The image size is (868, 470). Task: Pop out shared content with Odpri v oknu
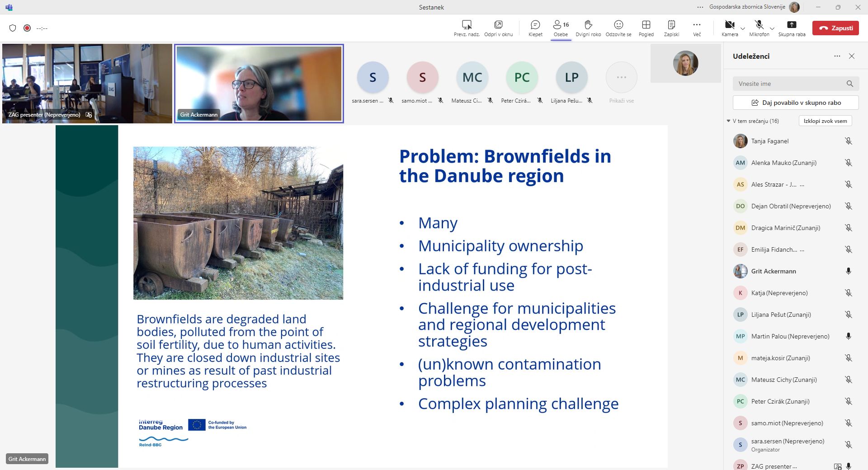coord(498,28)
